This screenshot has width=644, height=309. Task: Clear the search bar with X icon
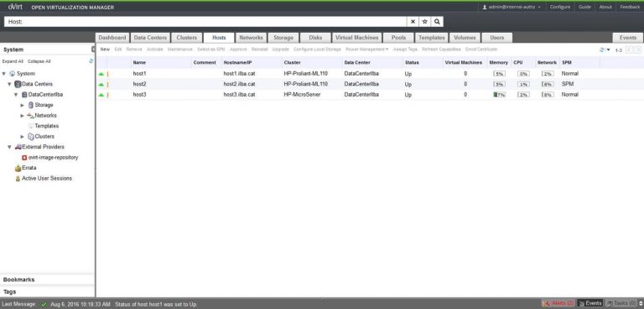pyautogui.click(x=413, y=22)
